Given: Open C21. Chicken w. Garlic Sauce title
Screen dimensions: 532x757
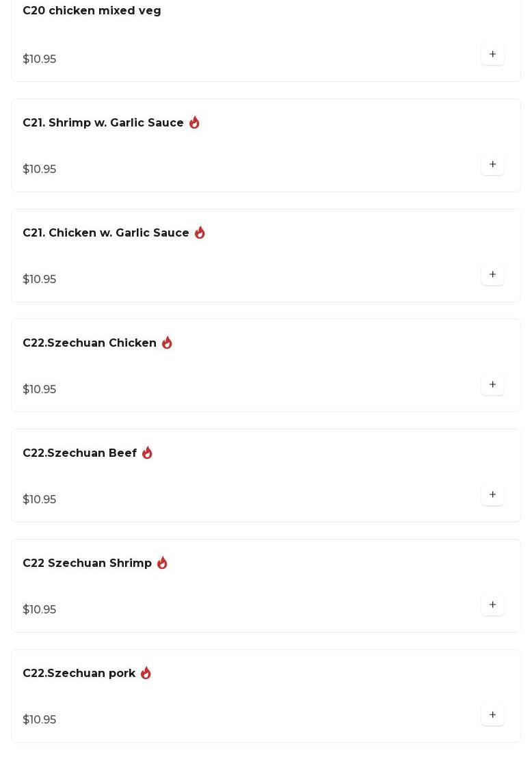Looking at the screenshot, I should click(x=106, y=233).
